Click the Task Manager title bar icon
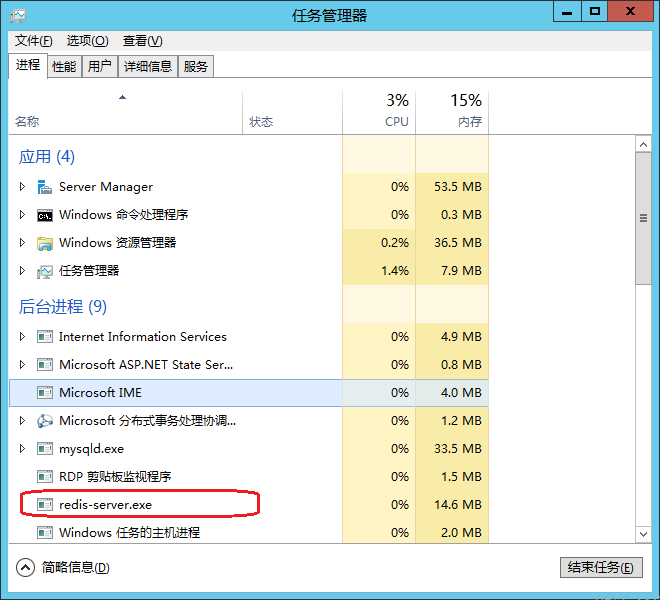This screenshot has width=660, height=600. (x=18, y=16)
